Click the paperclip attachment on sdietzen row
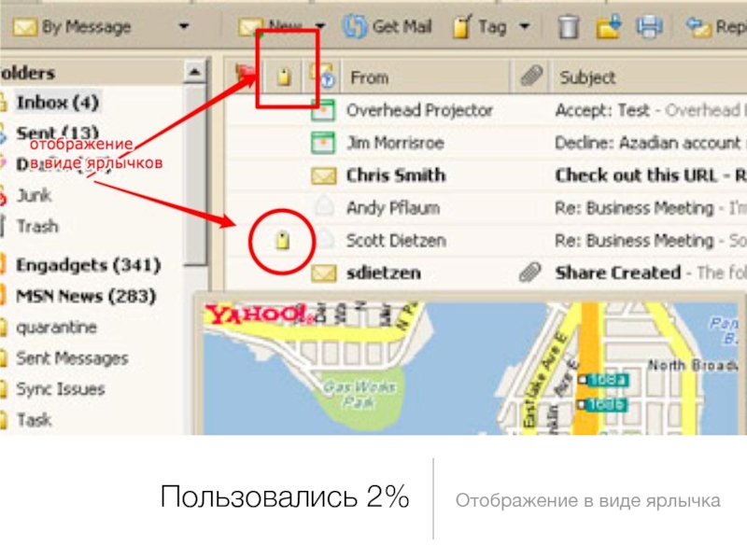Screen dimensions: 747x560 coord(530,273)
